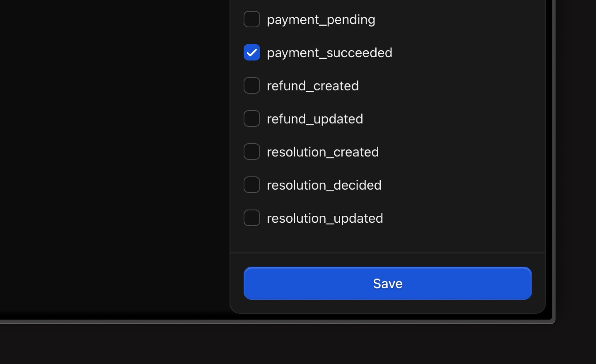The width and height of the screenshot is (596, 364).
Task: Click the resolution_updated label text
Action: (325, 219)
